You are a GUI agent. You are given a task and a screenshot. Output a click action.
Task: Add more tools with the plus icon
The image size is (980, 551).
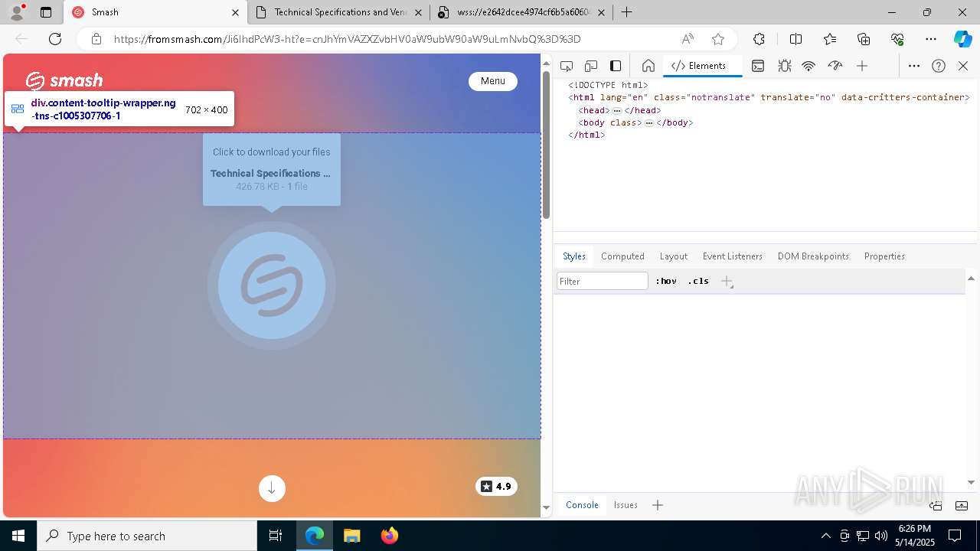pyautogui.click(x=862, y=66)
